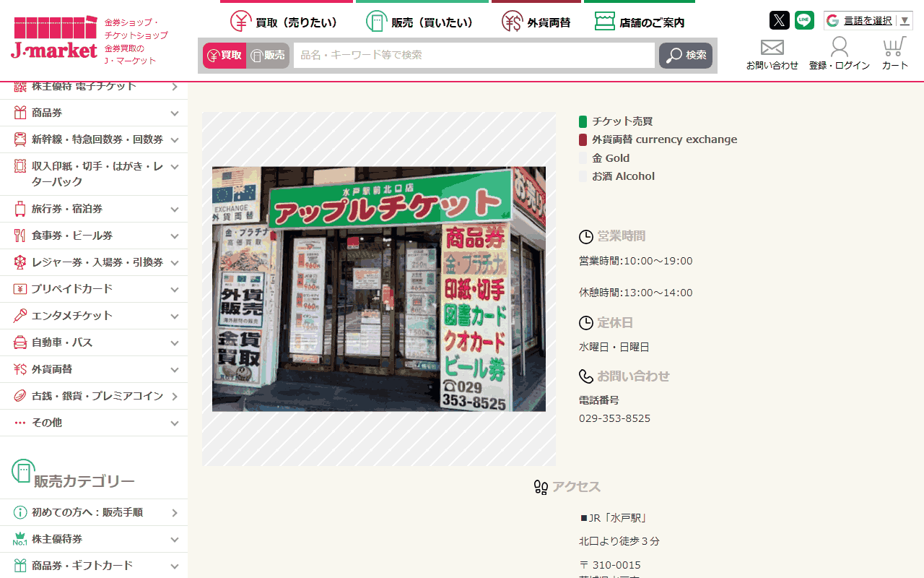Click the 販売カテゴリー door icon
This screenshot has height=578, width=924.
tap(23, 472)
